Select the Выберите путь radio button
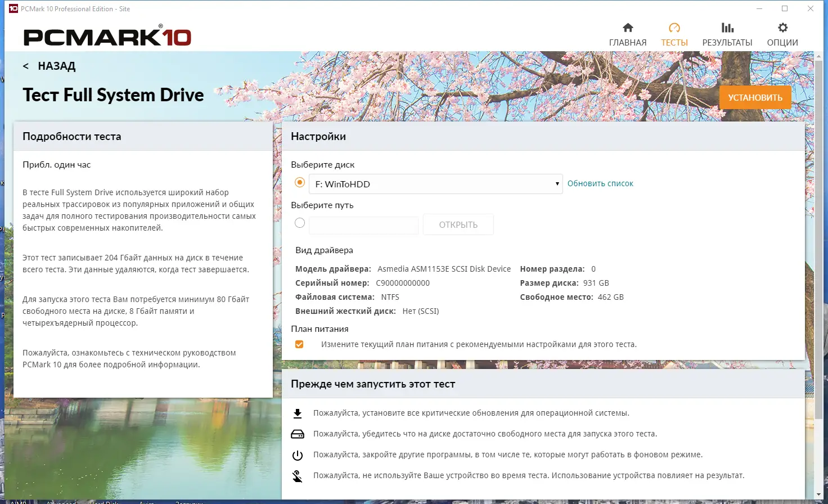The image size is (828, 504). [x=300, y=223]
